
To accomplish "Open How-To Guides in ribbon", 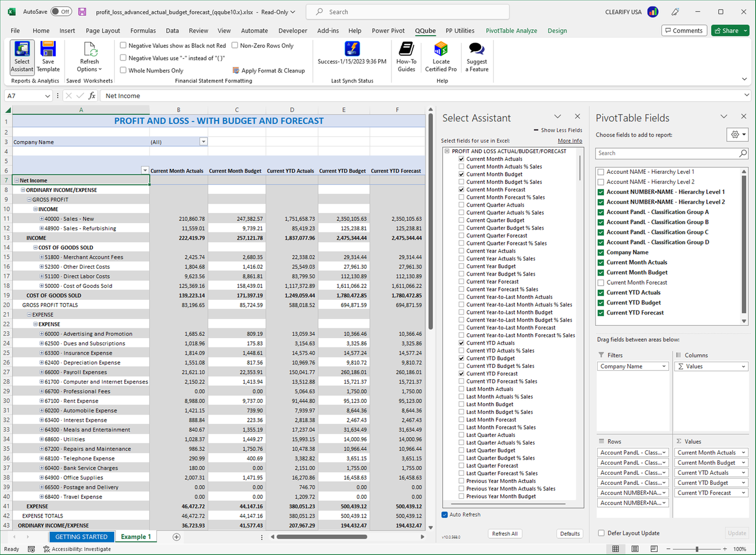I will [x=406, y=57].
